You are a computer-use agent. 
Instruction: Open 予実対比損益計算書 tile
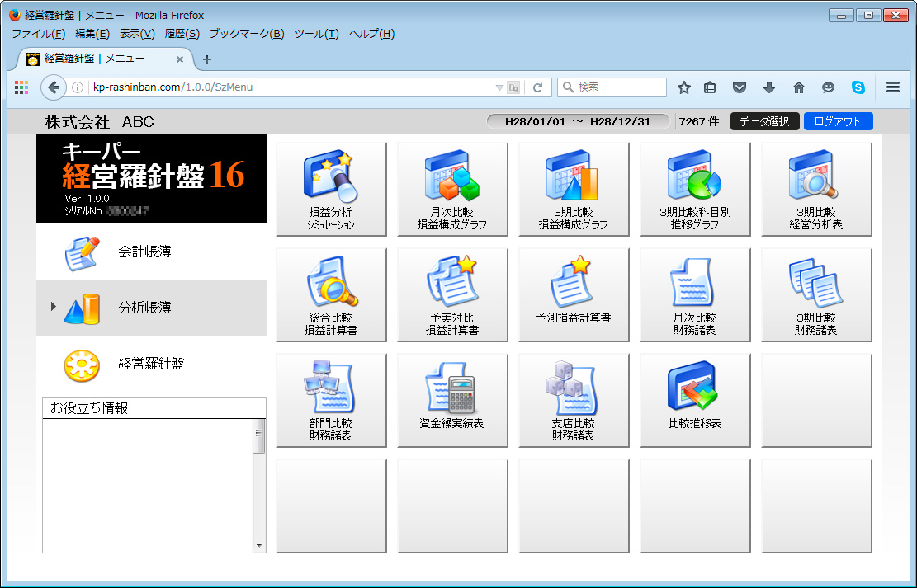452,294
